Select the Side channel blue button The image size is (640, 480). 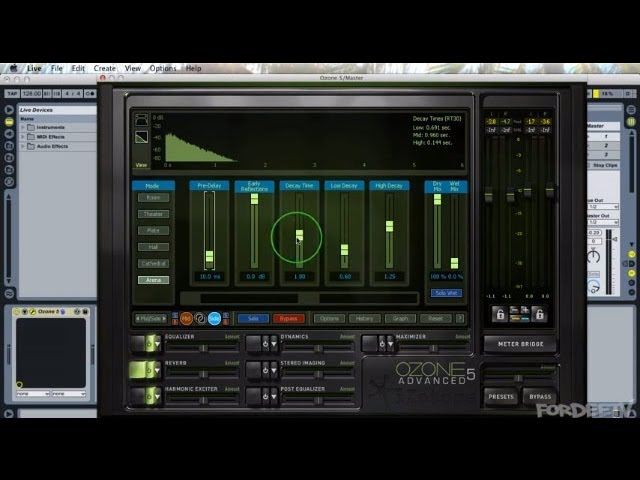tap(214, 318)
